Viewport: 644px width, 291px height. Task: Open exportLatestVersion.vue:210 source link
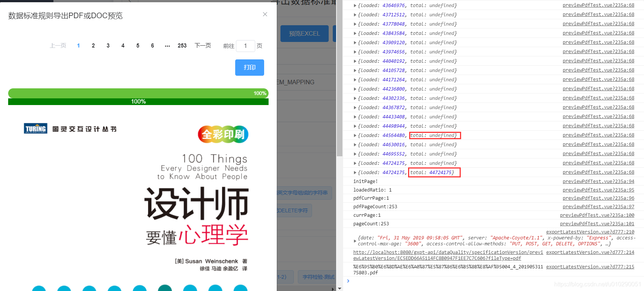590,232
